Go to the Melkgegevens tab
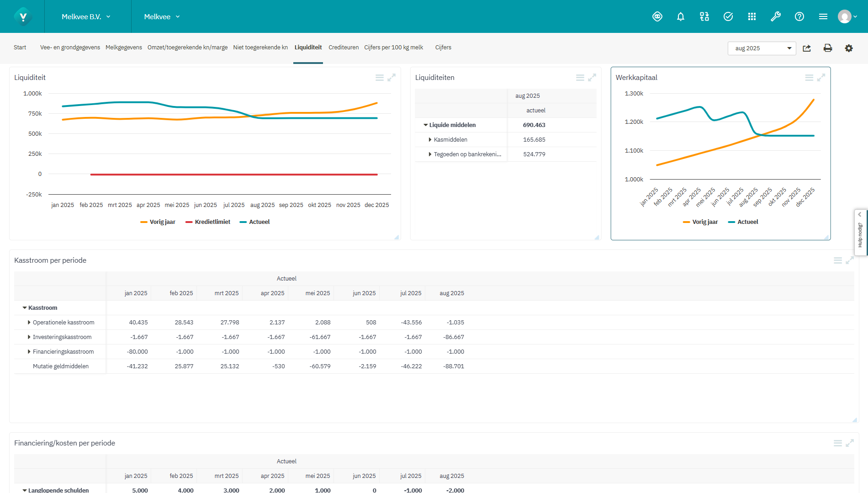Viewport: 868px width, 493px height. (123, 48)
